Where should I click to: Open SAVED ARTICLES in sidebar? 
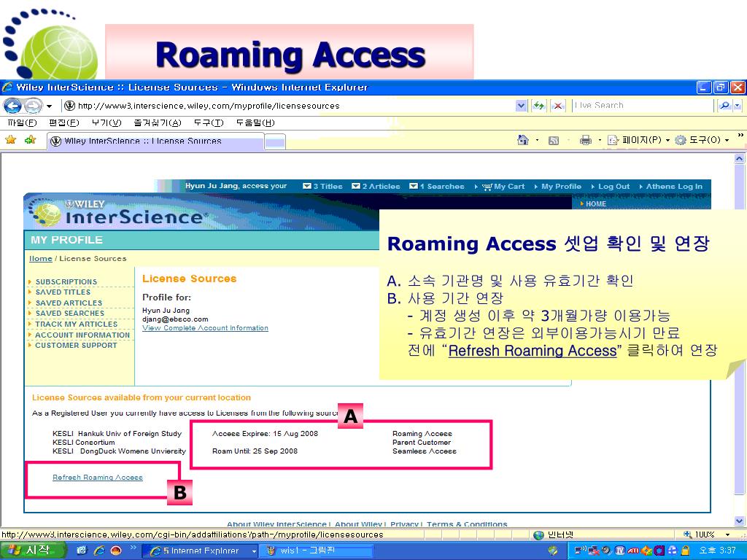[69, 303]
